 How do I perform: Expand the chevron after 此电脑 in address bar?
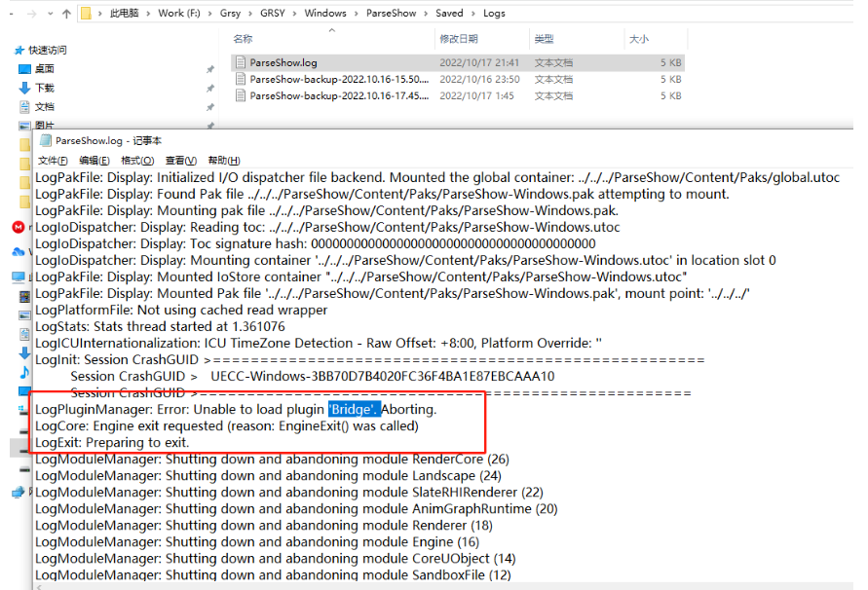point(148,14)
